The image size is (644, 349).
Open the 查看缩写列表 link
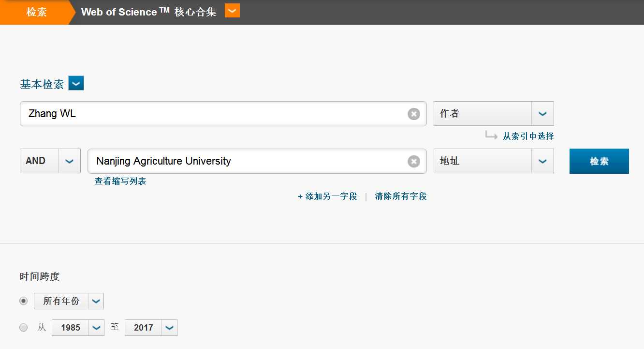(x=120, y=182)
